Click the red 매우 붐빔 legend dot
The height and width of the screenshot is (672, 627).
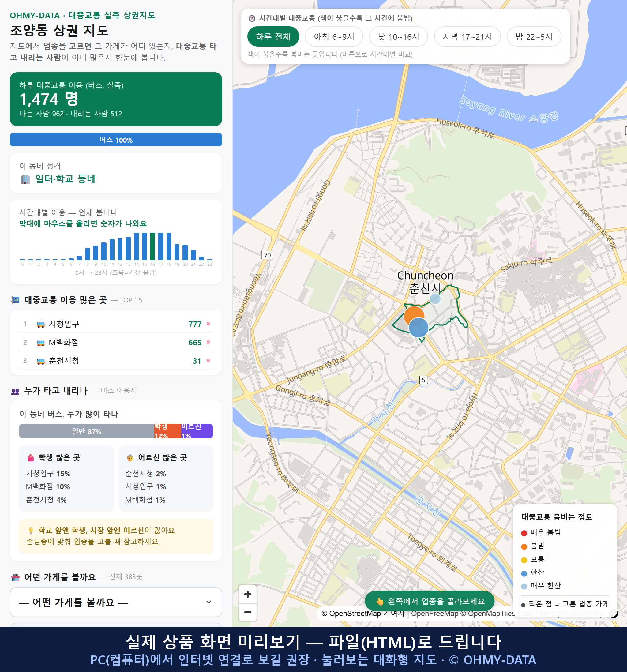coord(524,533)
